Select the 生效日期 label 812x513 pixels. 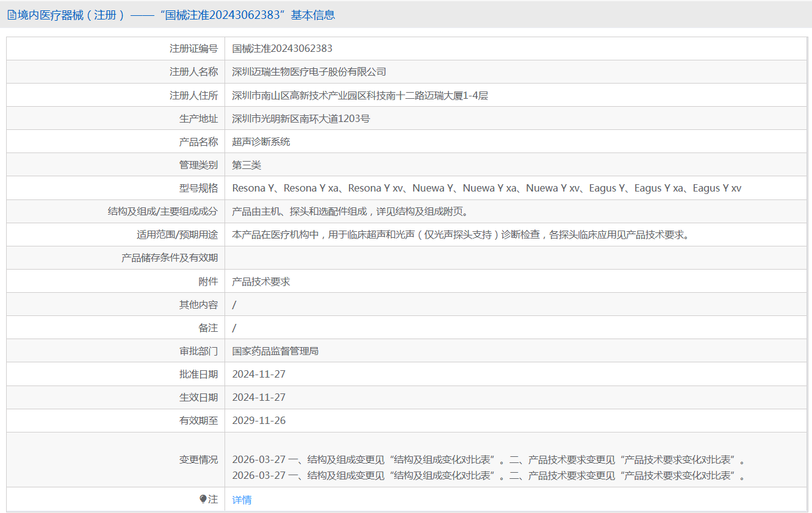point(198,397)
